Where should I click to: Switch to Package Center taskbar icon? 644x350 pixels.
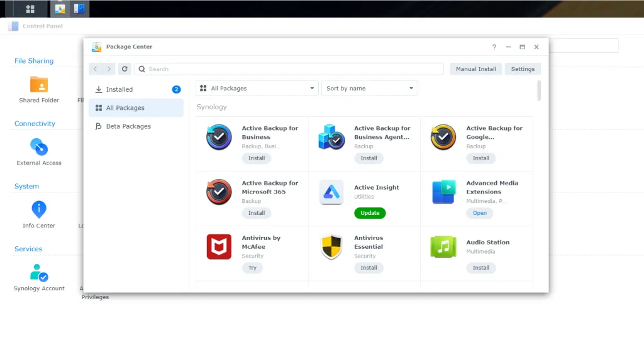[x=60, y=9]
